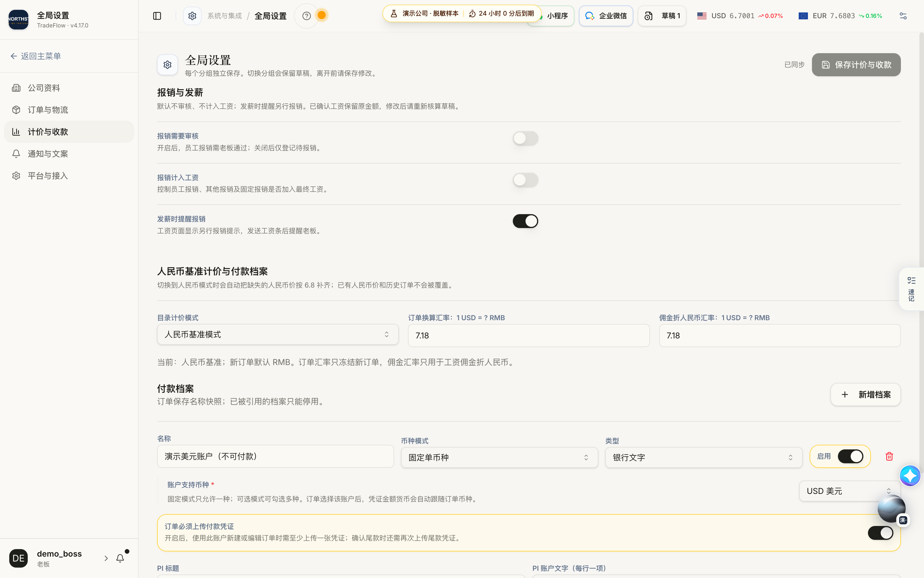Open 平台与接入 in the sidebar

point(69,176)
